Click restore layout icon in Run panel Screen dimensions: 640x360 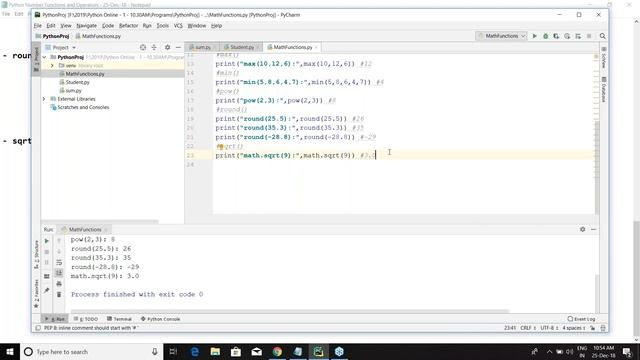(47, 276)
